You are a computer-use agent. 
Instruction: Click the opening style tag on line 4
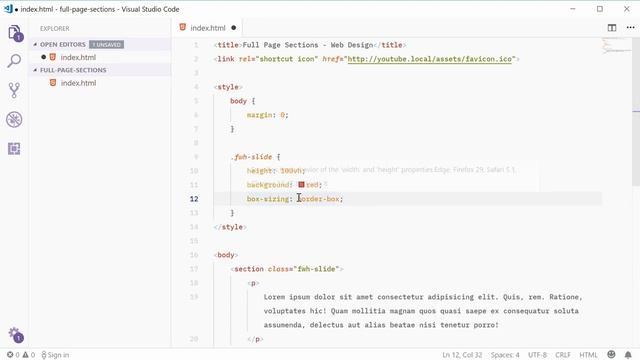[x=228, y=87]
